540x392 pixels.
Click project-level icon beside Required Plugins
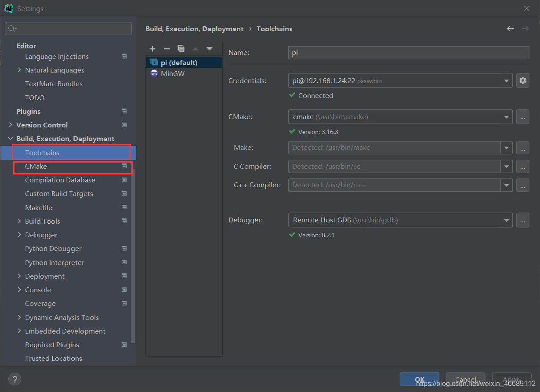[x=124, y=345]
